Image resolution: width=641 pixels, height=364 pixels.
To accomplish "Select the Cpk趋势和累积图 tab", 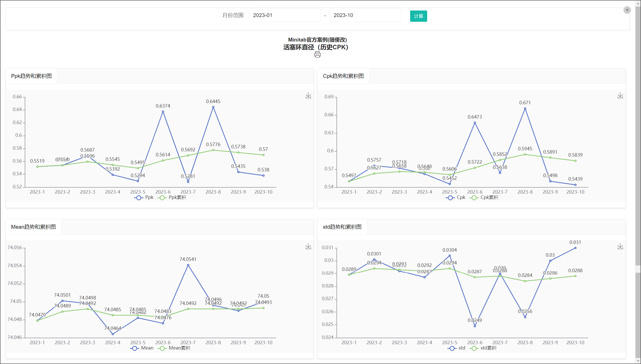I will [x=343, y=76].
